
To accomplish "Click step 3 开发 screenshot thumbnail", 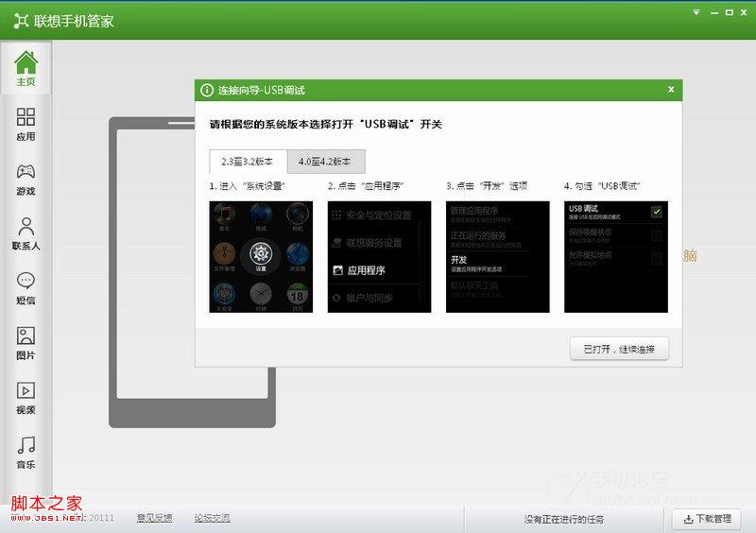I will [498, 257].
